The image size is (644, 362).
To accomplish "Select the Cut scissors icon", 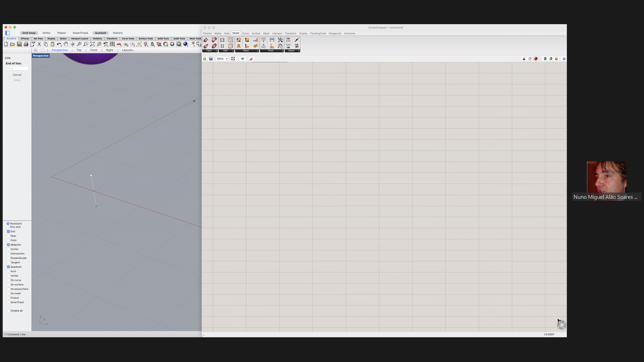I will pyautogui.click(x=39, y=44).
